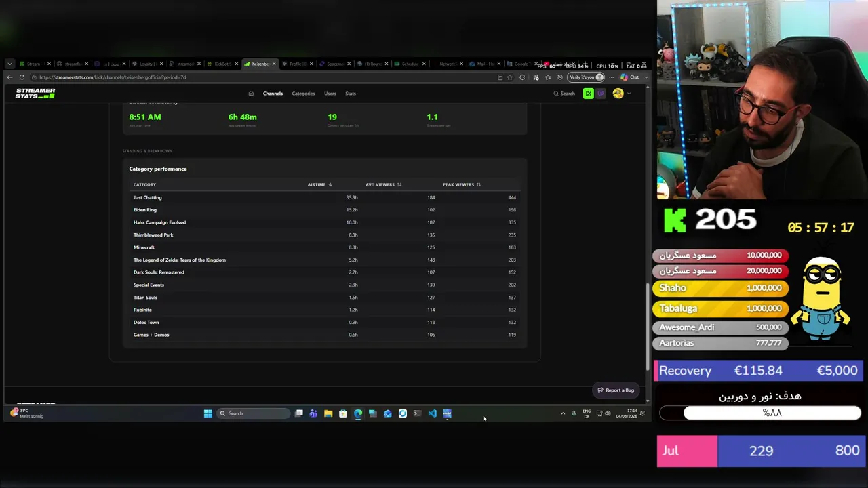Open the Just Chatting category row
The height and width of the screenshot is (488, 868).
pos(324,197)
